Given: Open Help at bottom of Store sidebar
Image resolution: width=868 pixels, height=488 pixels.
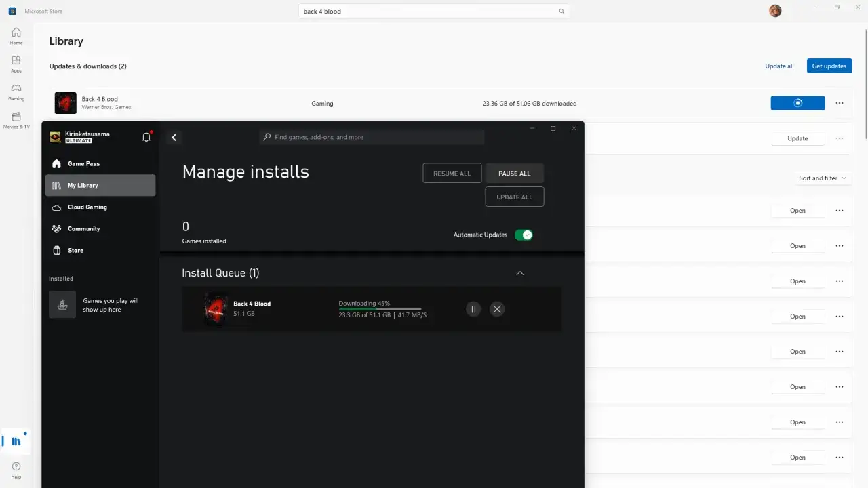Looking at the screenshot, I should pos(16,468).
